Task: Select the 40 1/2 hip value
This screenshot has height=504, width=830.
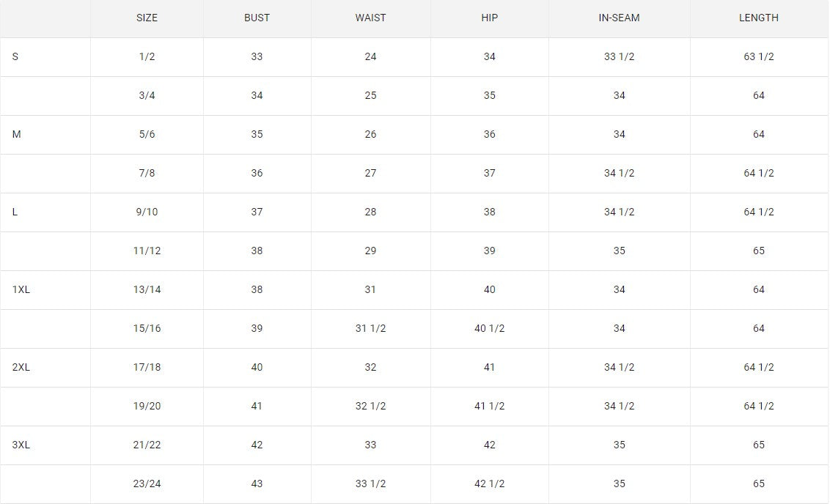Action: click(x=489, y=328)
